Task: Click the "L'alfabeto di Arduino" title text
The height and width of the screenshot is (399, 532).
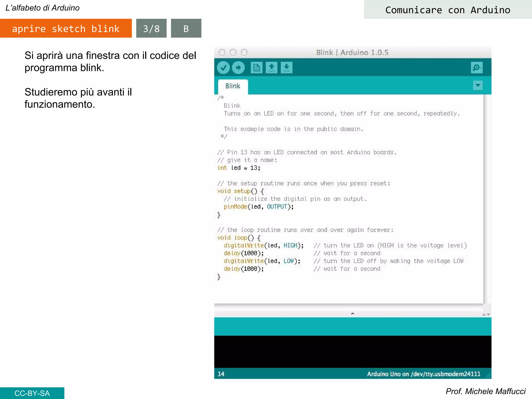Action: click(x=43, y=8)
